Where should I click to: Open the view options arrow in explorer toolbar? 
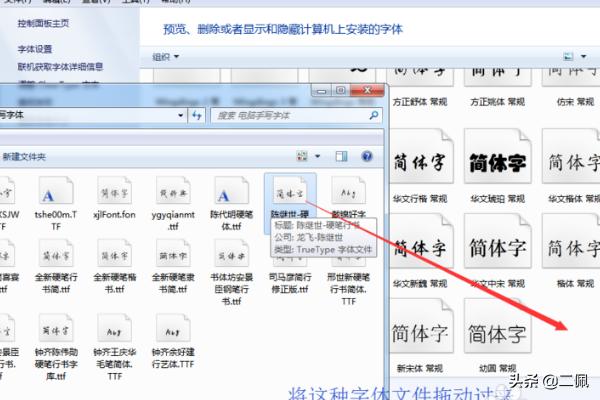pyautogui.click(x=317, y=156)
